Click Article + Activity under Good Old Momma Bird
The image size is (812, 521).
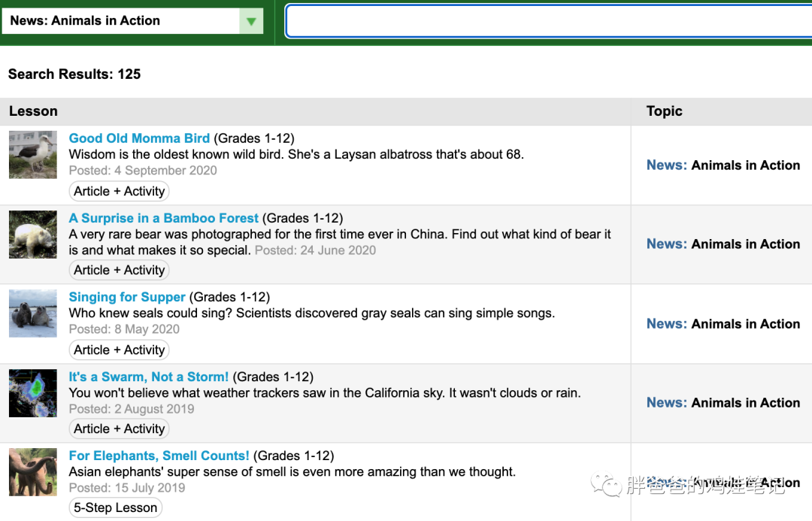click(119, 191)
